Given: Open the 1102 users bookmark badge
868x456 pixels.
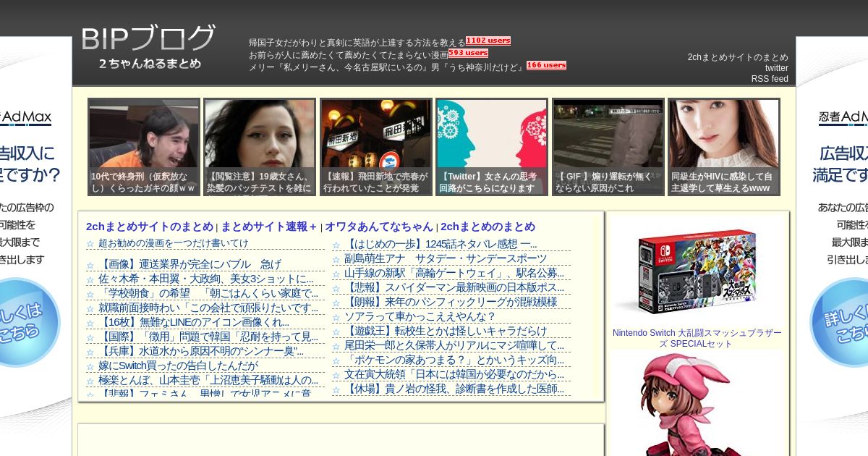Looking at the screenshot, I should (x=488, y=41).
